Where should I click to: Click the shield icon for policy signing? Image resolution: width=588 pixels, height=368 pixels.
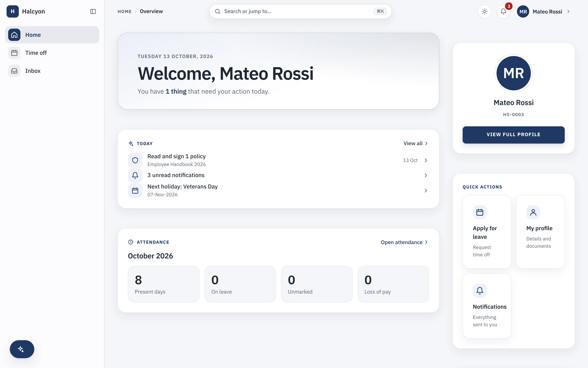(135, 160)
